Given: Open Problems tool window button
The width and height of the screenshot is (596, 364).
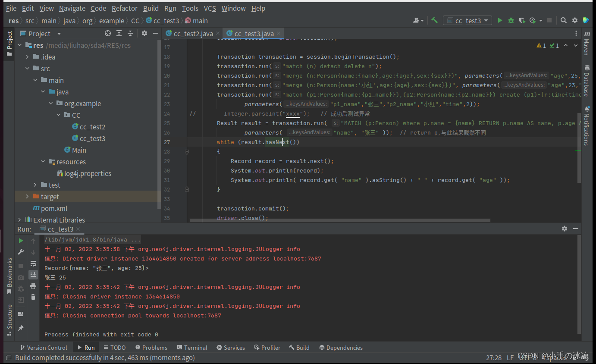Looking at the screenshot, I should coord(151,348).
